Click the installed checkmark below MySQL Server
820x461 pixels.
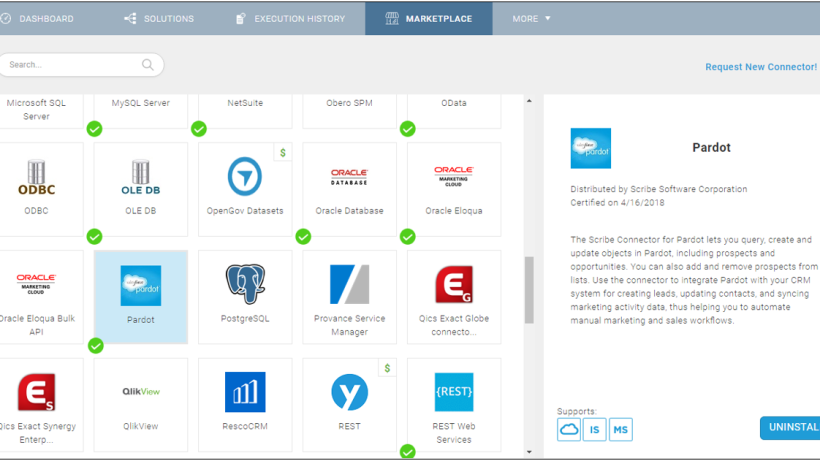coord(95,129)
